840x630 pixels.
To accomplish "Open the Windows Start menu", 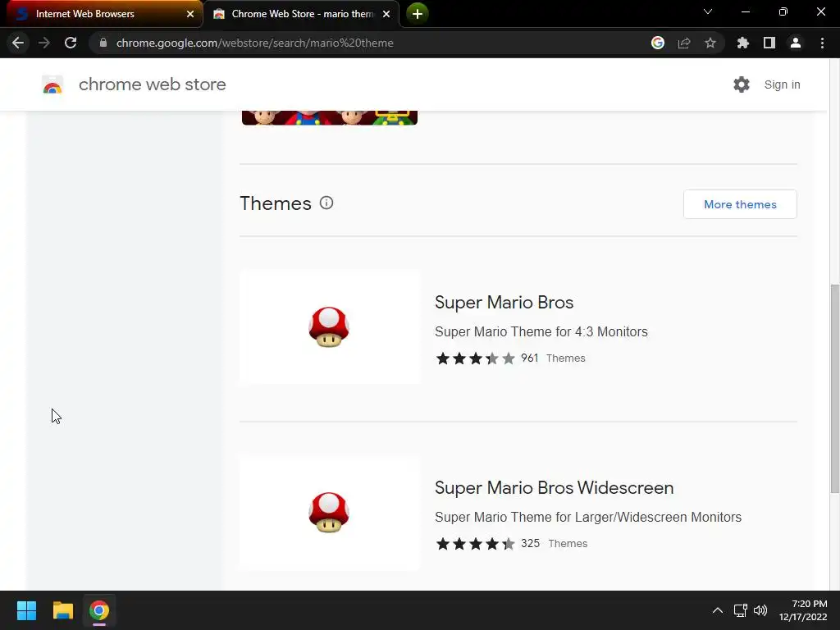I will (26, 610).
